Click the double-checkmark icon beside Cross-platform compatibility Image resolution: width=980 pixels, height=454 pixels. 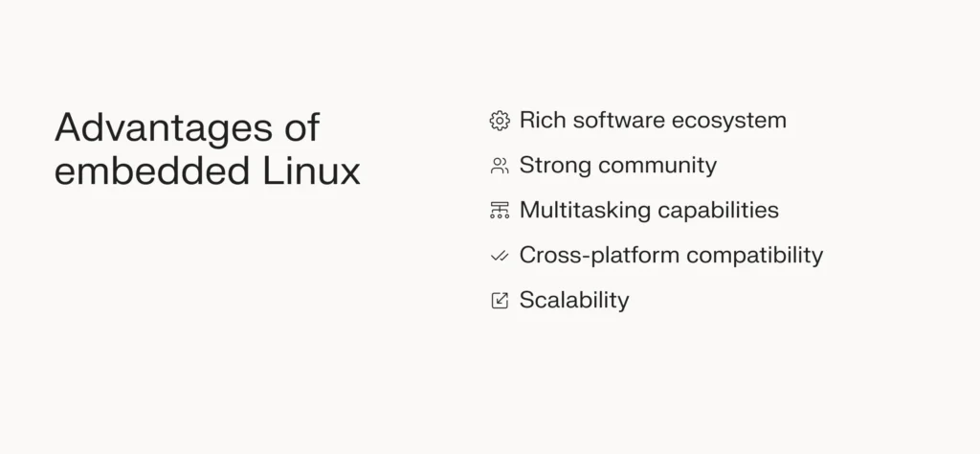coord(500,256)
